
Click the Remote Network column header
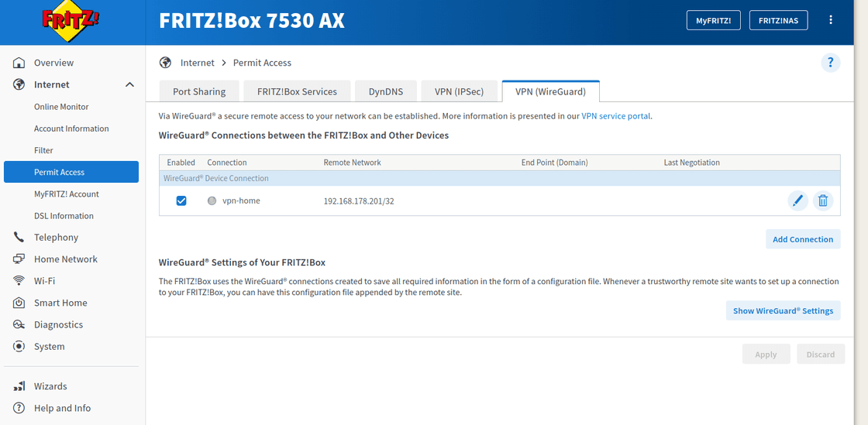pos(352,163)
